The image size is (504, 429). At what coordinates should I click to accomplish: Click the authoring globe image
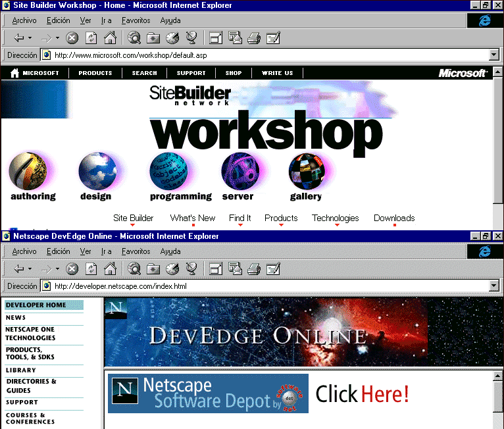pyautogui.click(x=28, y=171)
